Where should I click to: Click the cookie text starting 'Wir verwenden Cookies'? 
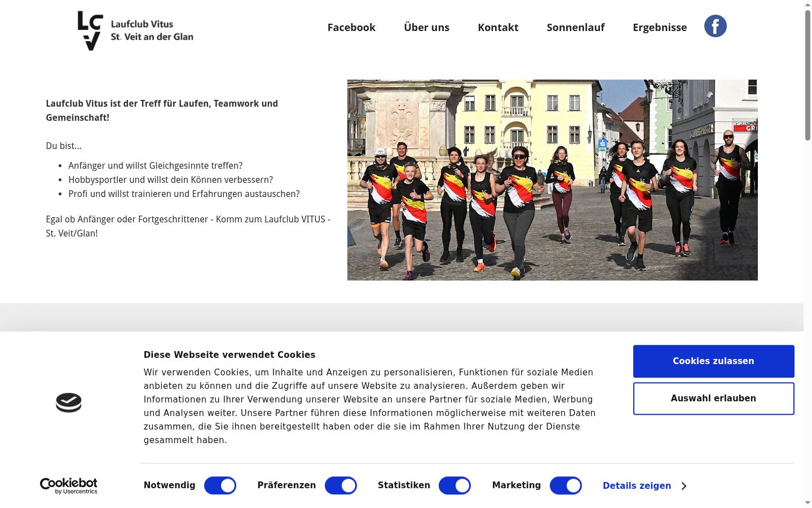370,406
